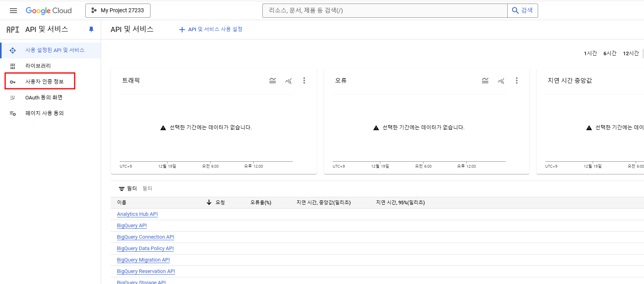
Task: Open 라이브러리 in the sidebar
Action: pyautogui.click(x=51, y=66)
